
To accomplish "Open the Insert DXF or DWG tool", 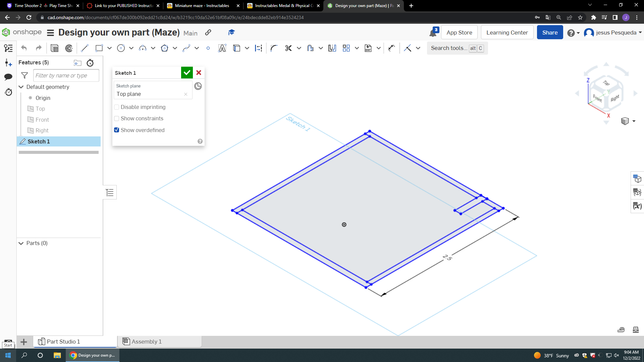I will 368,48.
